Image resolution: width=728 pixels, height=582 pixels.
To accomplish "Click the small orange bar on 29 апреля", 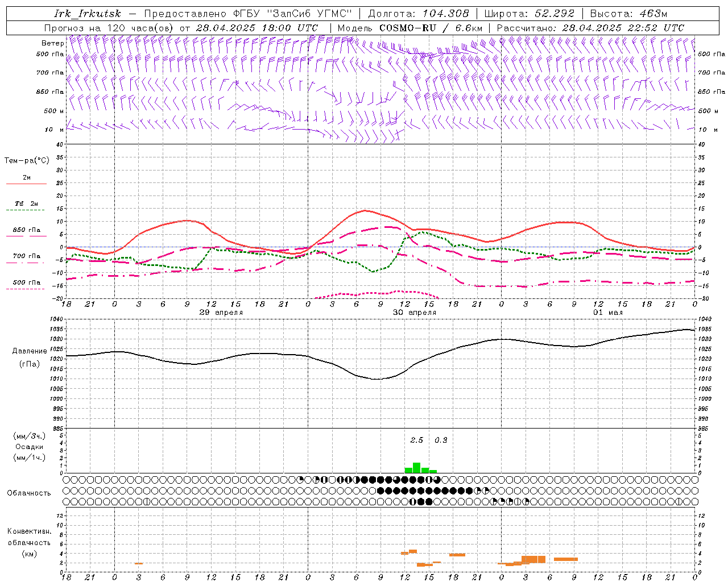I will tap(139, 563).
